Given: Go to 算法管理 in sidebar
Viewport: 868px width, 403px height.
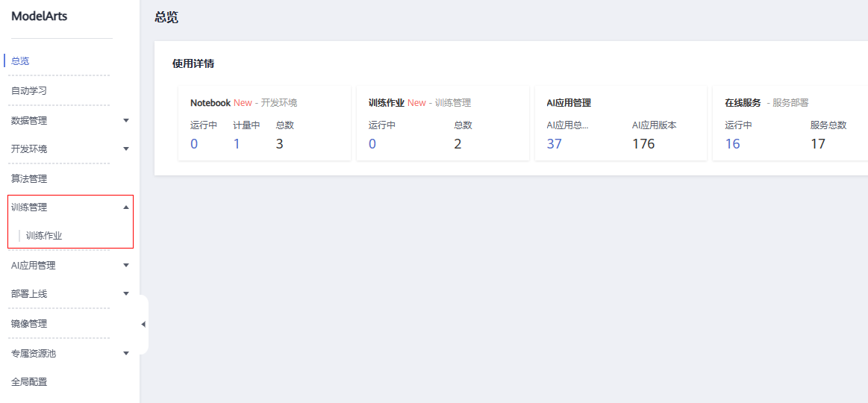Looking at the screenshot, I should tap(29, 178).
